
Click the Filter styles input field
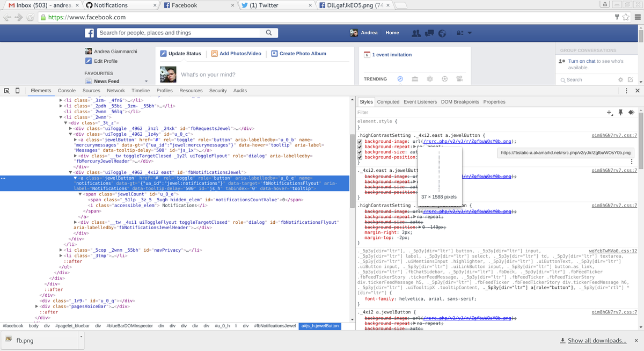(478, 113)
